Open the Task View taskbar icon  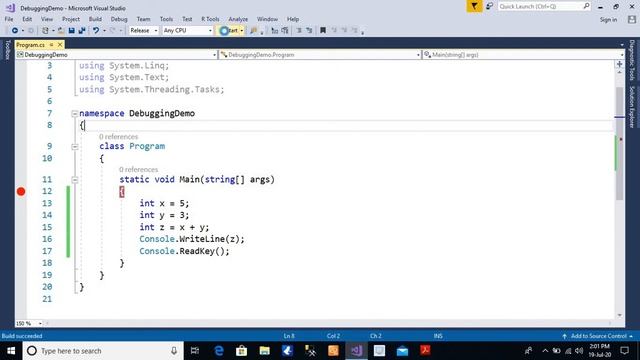[x=195, y=351]
